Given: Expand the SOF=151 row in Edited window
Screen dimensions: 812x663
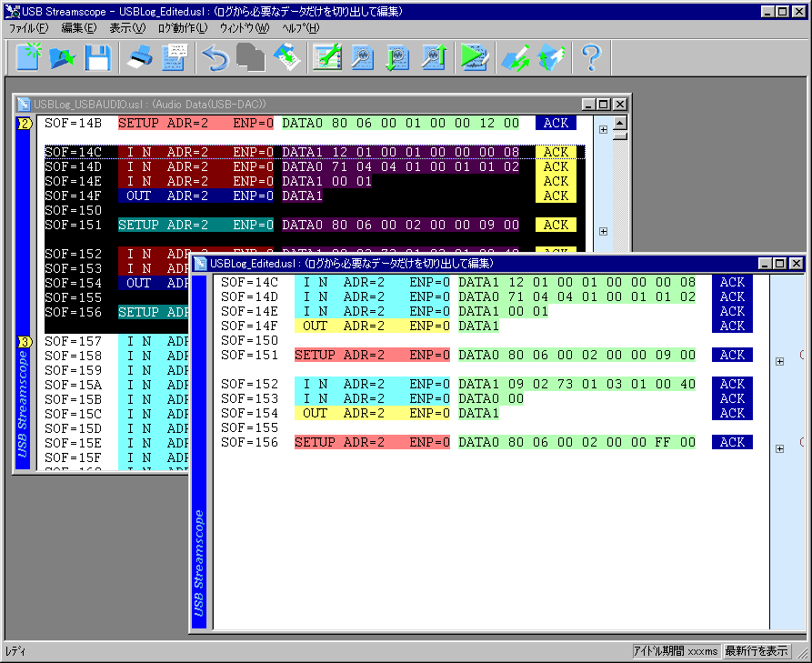Looking at the screenshot, I should 780,362.
